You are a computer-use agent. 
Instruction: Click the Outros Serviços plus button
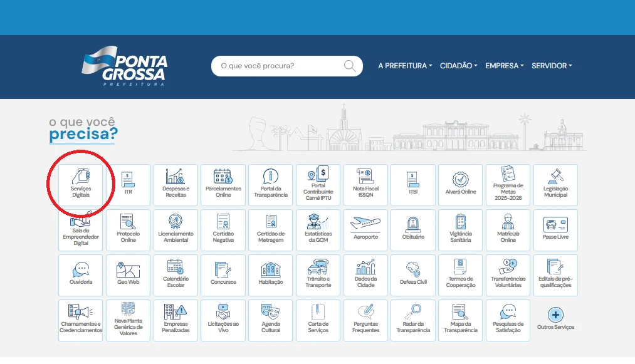[555, 315]
